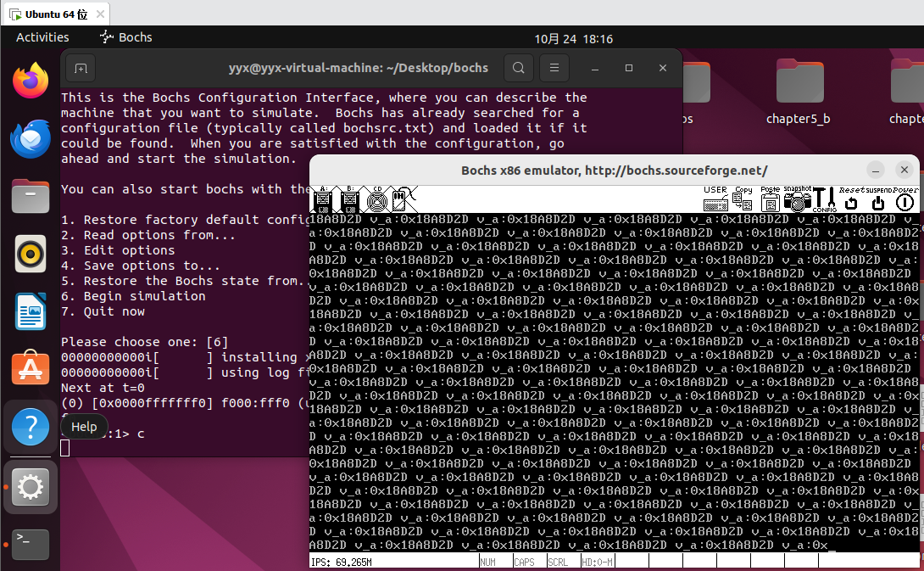924x571 pixels.
Task: Click the Paste clipboard icon in Bochs toolbar
Action: pyautogui.click(x=770, y=199)
